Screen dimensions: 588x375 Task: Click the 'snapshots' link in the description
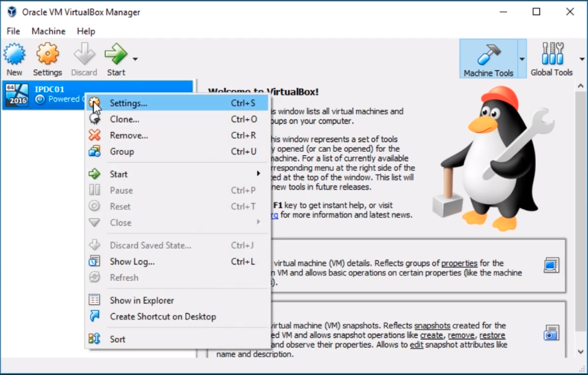click(x=434, y=326)
